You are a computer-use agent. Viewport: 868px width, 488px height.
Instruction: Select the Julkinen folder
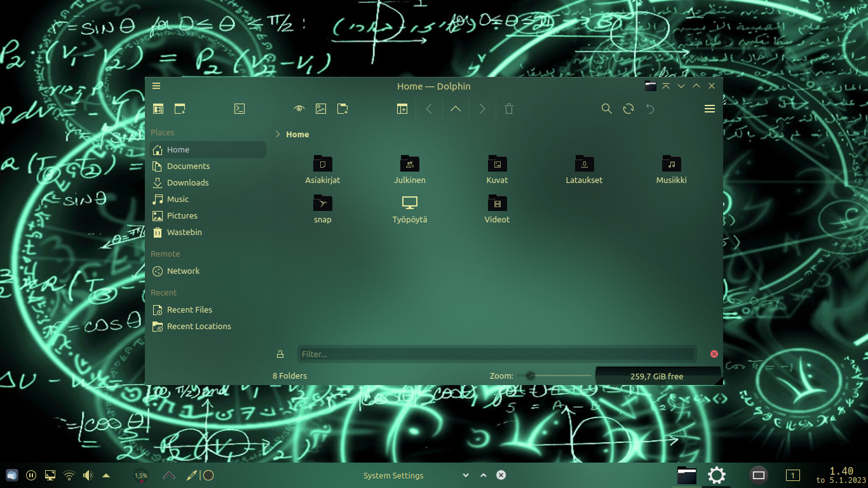[x=410, y=170]
